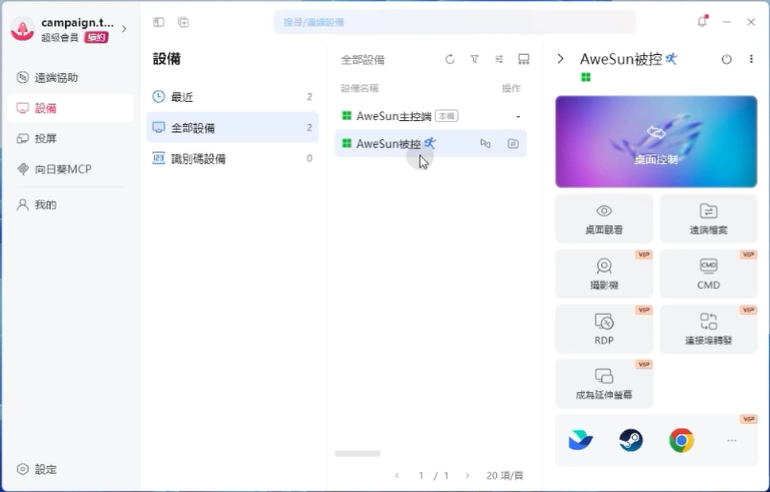Start 桌面控制 from the banner
This screenshot has height=492, width=770.
(x=656, y=141)
